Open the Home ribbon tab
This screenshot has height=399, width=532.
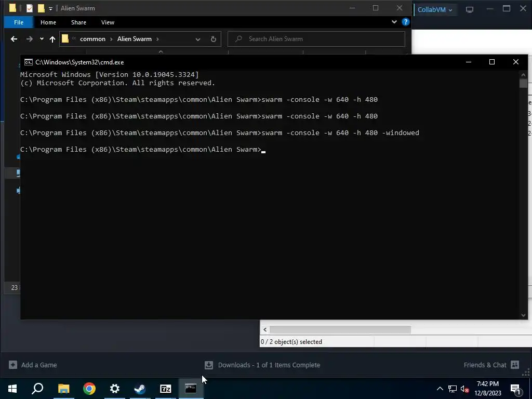click(48, 22)
